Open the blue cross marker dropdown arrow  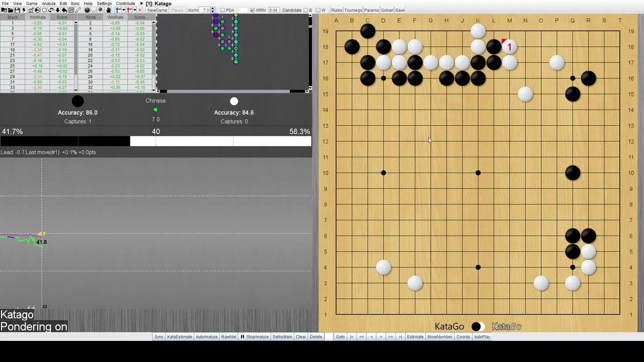point(124,10)
